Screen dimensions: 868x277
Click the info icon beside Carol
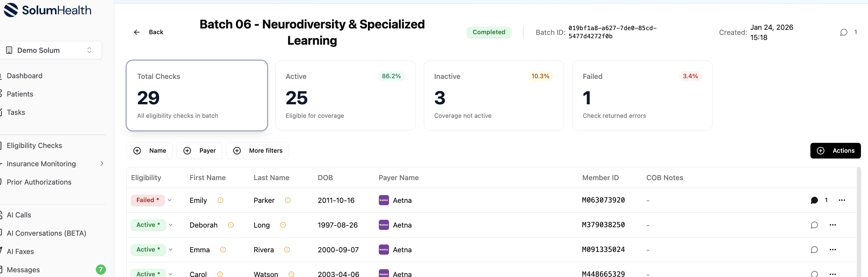tap(220, 274)
